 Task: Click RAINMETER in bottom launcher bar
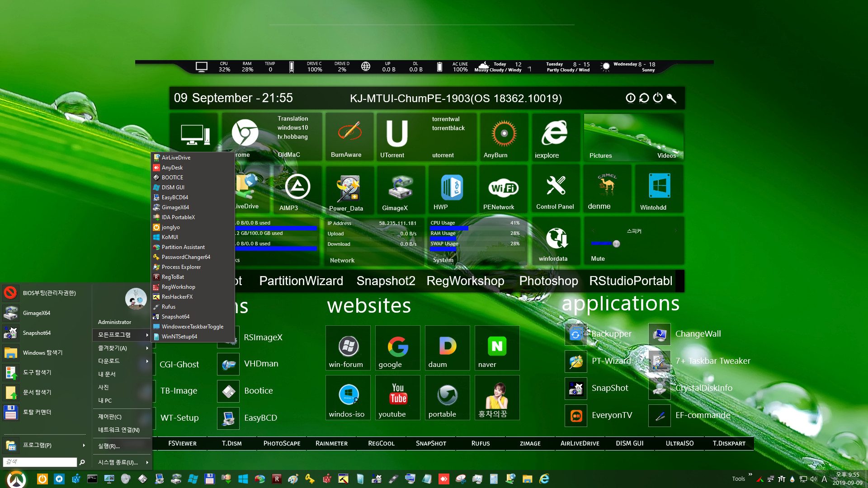pyautogui.click(x=331, y=444)
